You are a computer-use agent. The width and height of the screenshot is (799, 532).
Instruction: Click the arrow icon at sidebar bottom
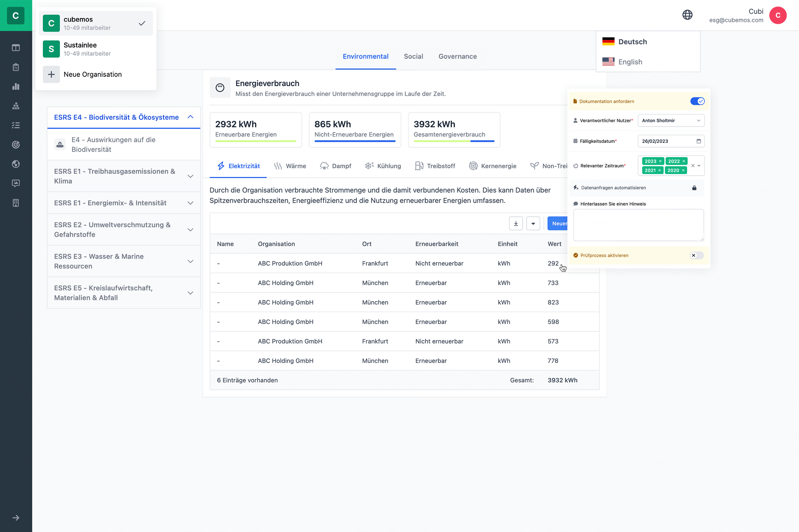point(16,518)
